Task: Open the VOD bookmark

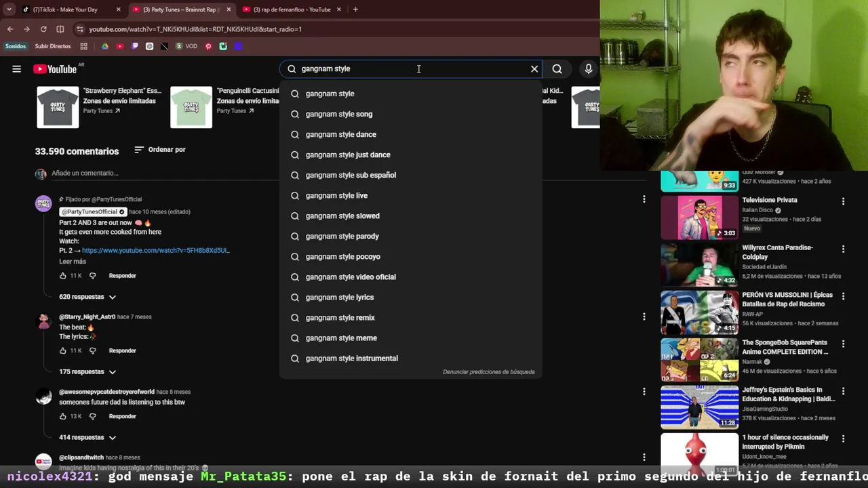Action: point(186,46)
